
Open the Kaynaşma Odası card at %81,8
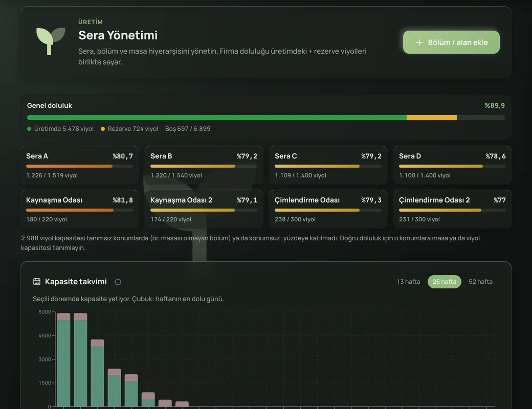[x=80, y=209]
